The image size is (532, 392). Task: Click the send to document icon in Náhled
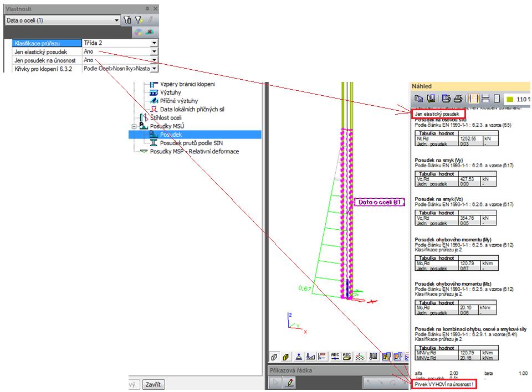431,99
